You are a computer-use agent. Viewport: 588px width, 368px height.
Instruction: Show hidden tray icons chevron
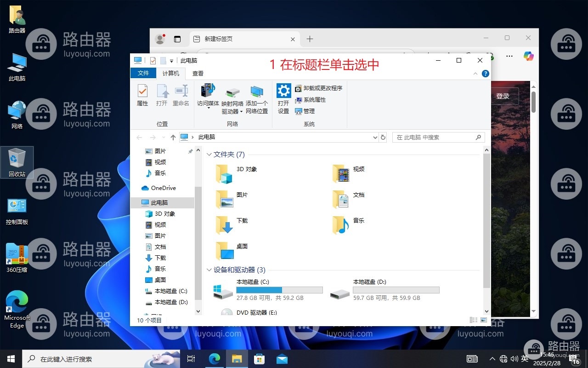pos(492,359)
